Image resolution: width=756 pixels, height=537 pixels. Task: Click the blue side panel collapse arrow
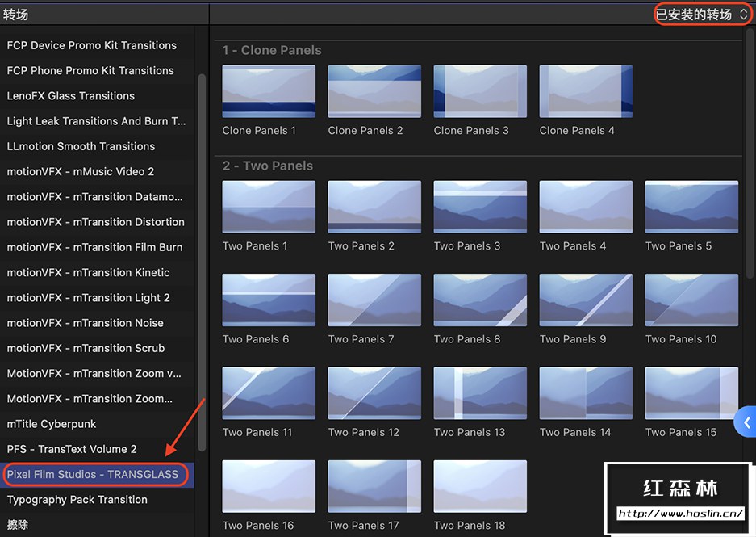746,422
